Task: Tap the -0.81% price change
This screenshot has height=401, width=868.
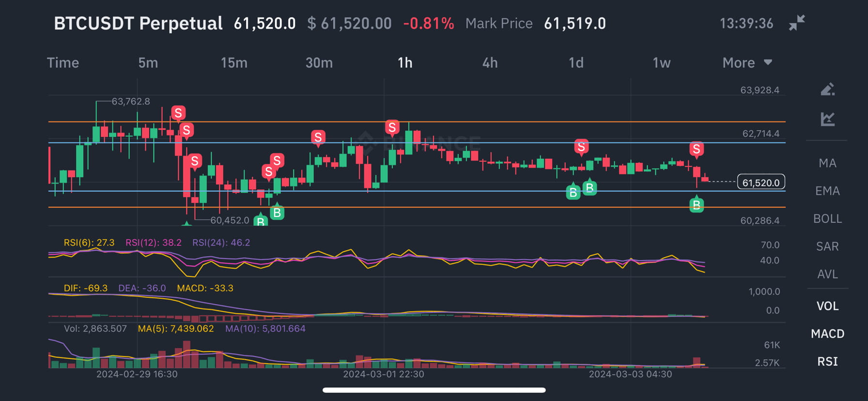Action: tap(429, 23)
